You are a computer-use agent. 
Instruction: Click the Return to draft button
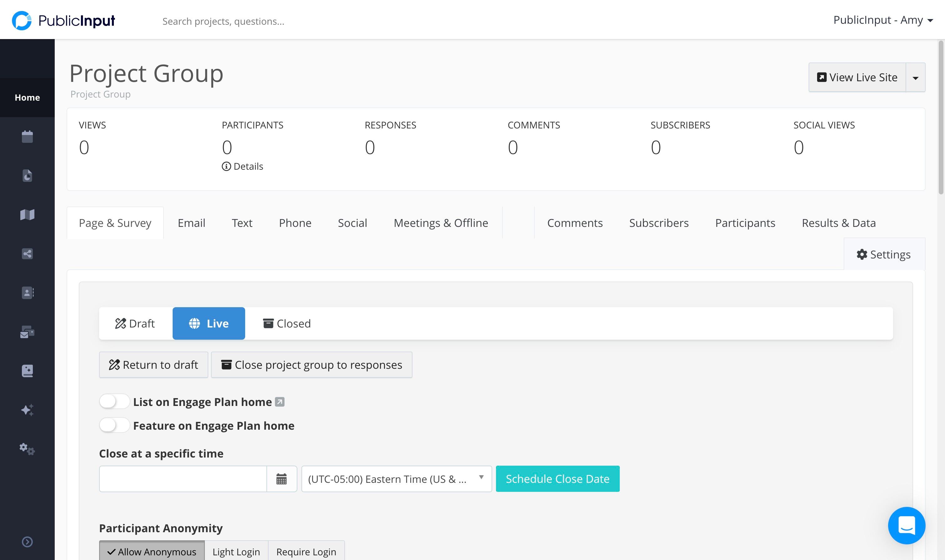pyautogui.click(x=154, y=365)
